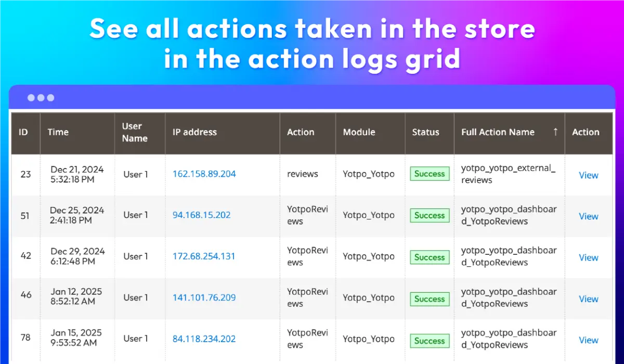The width and height of the screenshot is (624, 364).
Task: Open IP address 162.158.89.204 link
Action: pos(204,174)
